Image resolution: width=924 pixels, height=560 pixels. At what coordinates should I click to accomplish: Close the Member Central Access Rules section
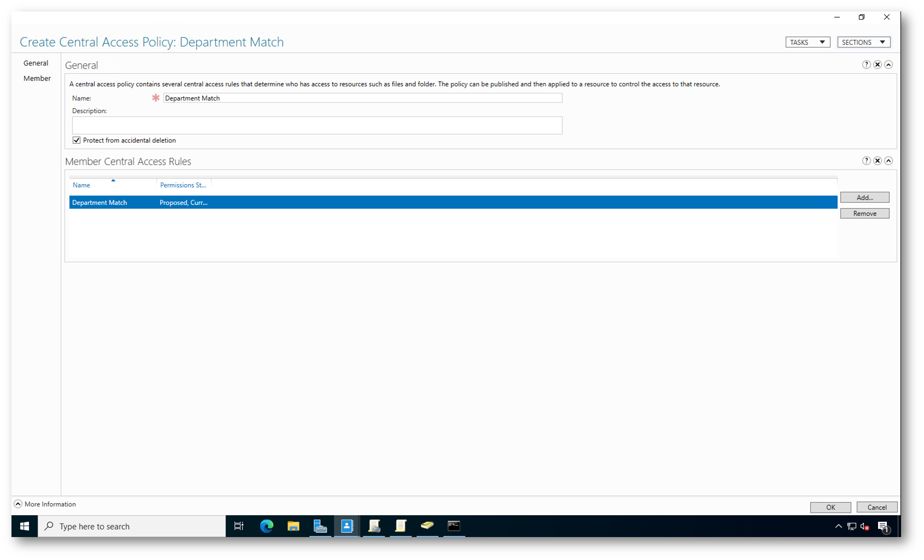tap(878, 161)
